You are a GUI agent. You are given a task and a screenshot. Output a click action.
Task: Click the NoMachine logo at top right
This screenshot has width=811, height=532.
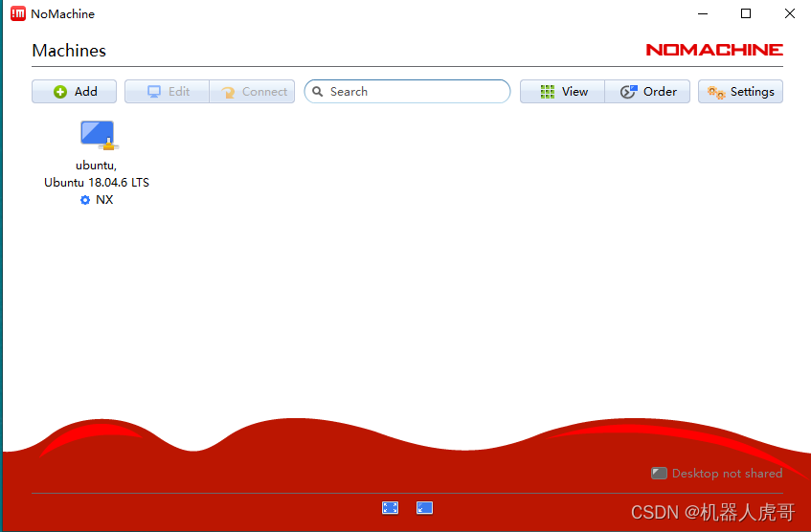pyautogui.click(x=714, y=50)
